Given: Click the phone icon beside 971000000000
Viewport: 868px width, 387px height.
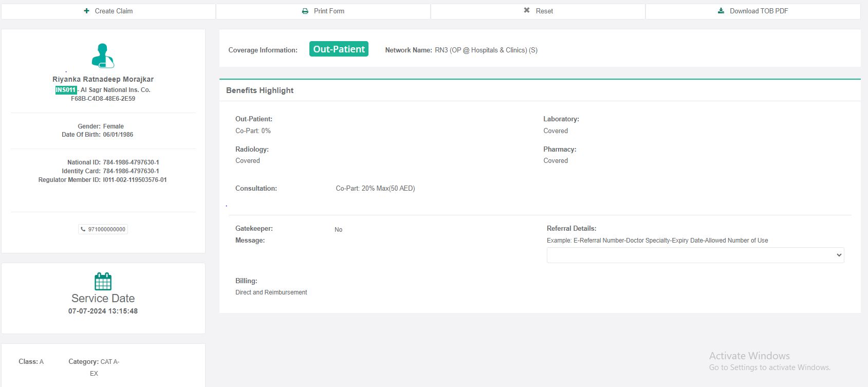Looking at the screenshot, I should (x=83, y=229).
